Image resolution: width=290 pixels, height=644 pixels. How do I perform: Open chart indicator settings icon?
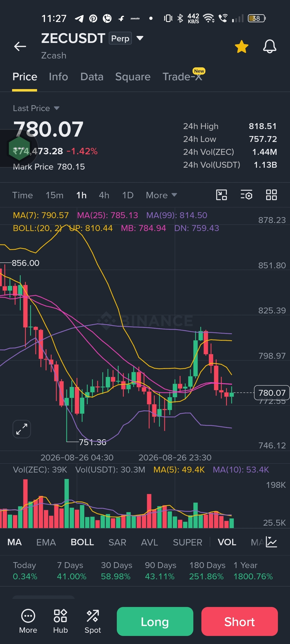246,195
